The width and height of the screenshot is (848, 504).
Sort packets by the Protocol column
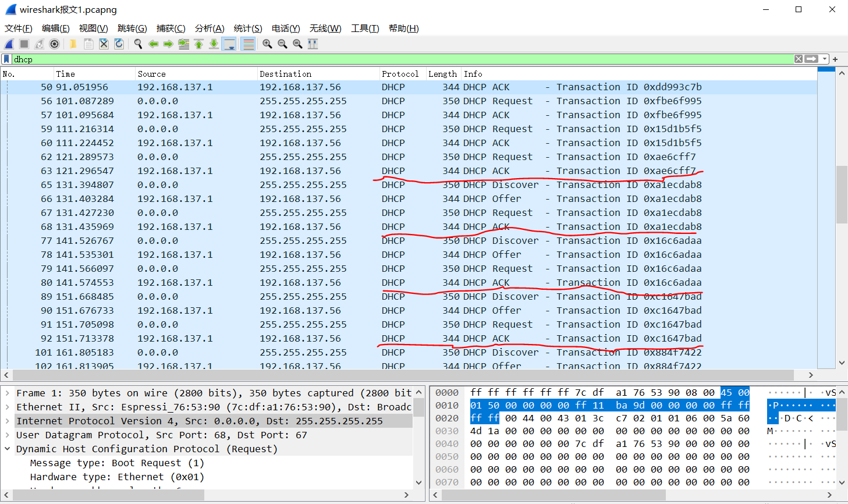point(403,74)
